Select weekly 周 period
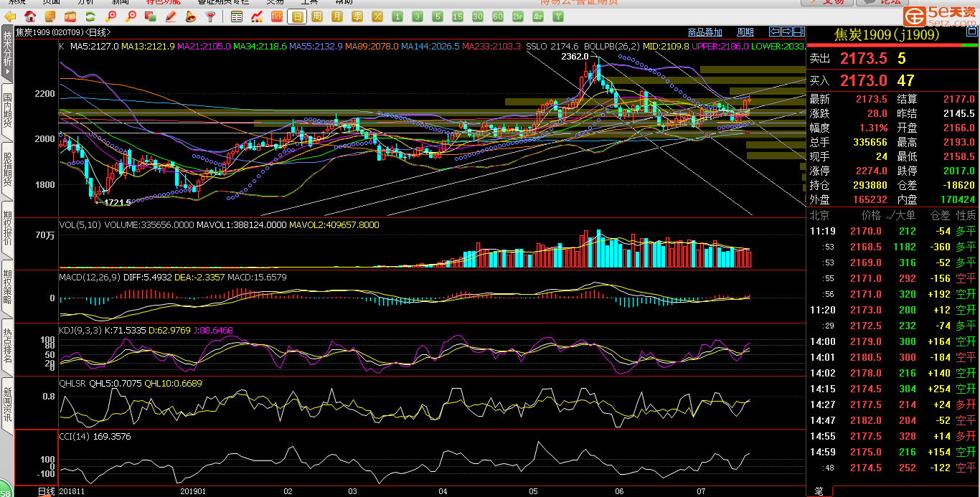Viewport: 980px width, 497px height. 316,16
